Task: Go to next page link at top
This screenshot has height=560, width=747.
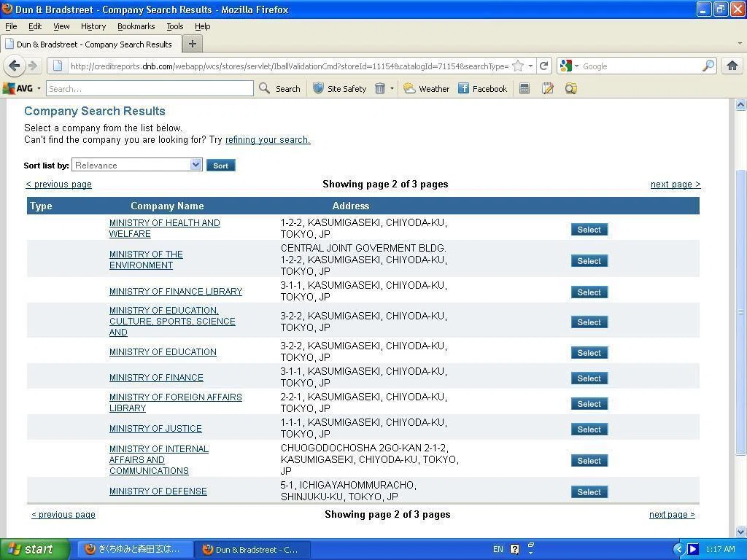Action: pos(676,184)
